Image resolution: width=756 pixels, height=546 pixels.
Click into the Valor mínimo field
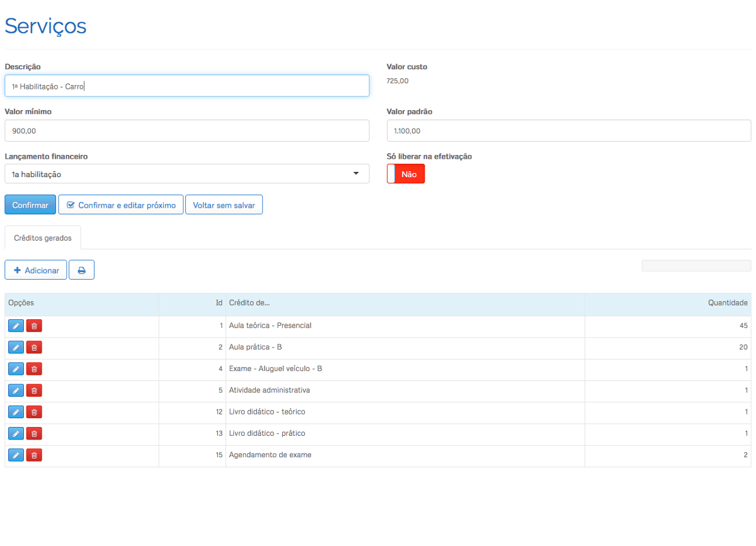click(186, 131)
